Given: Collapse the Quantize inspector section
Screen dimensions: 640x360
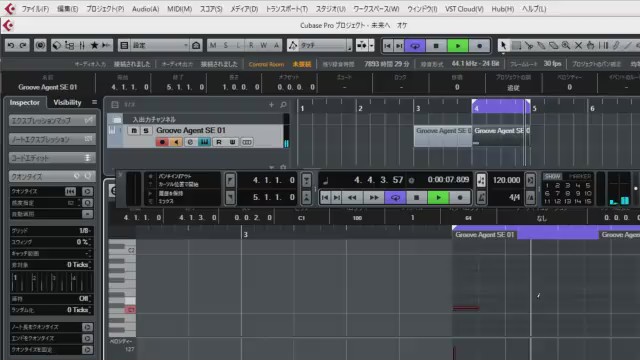Looking at the screenshot, I should pyautogui.click(x=52, y=176).
